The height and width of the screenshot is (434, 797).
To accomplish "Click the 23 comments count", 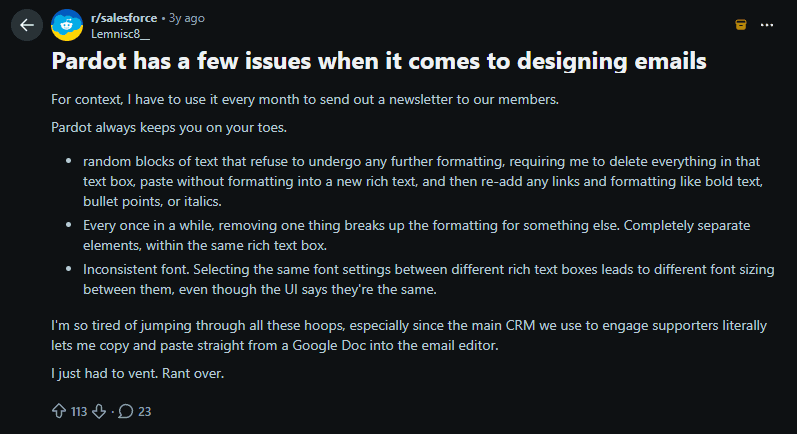I will pos(145,412).
